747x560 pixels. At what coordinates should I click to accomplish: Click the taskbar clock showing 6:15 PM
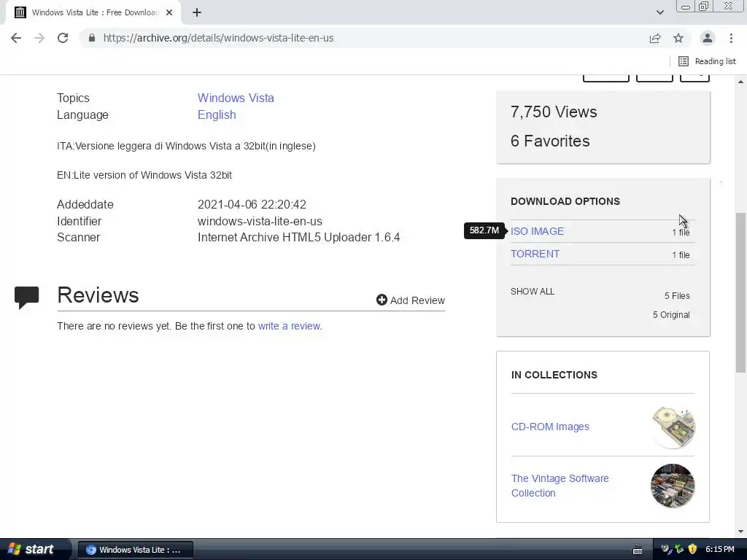click(x=720, y=549)
